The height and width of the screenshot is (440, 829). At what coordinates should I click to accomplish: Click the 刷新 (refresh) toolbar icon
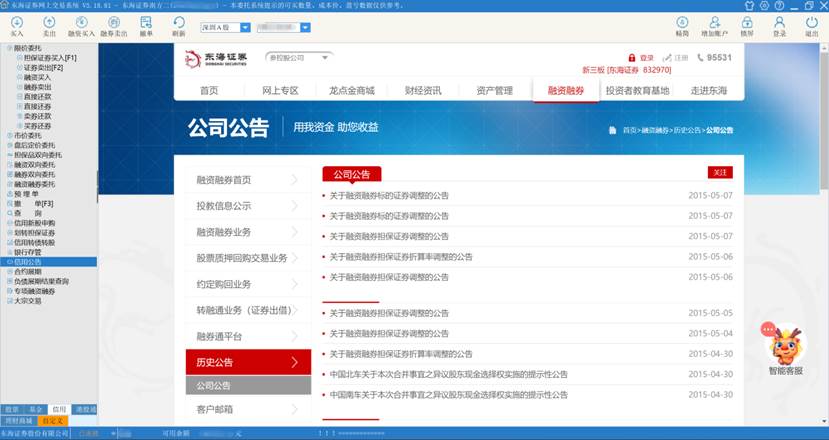tap(179, 26)
